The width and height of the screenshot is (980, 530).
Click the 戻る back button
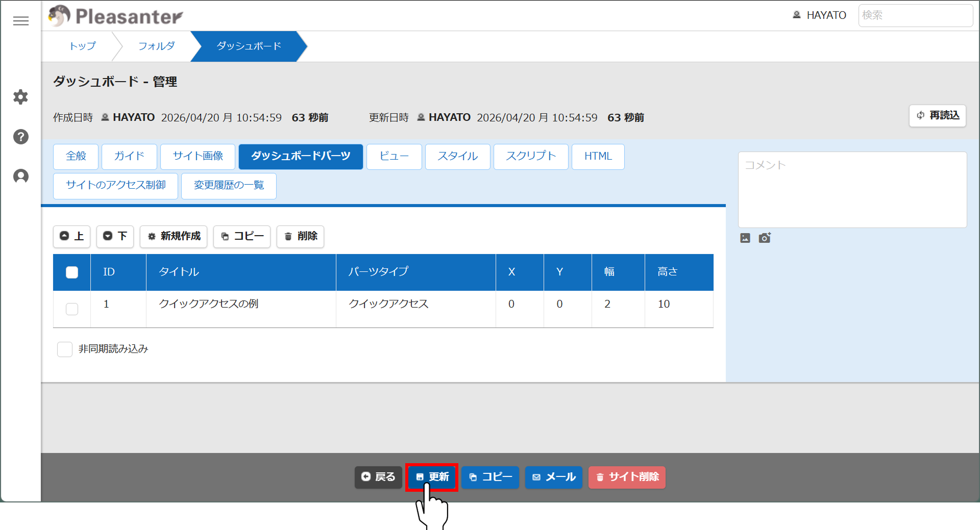point(378,477)
